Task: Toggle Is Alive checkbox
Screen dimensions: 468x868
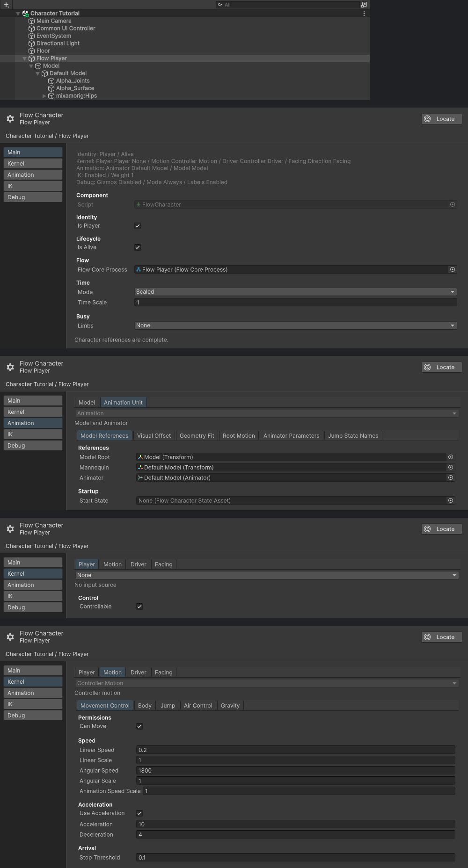Action: pos(138,247)
